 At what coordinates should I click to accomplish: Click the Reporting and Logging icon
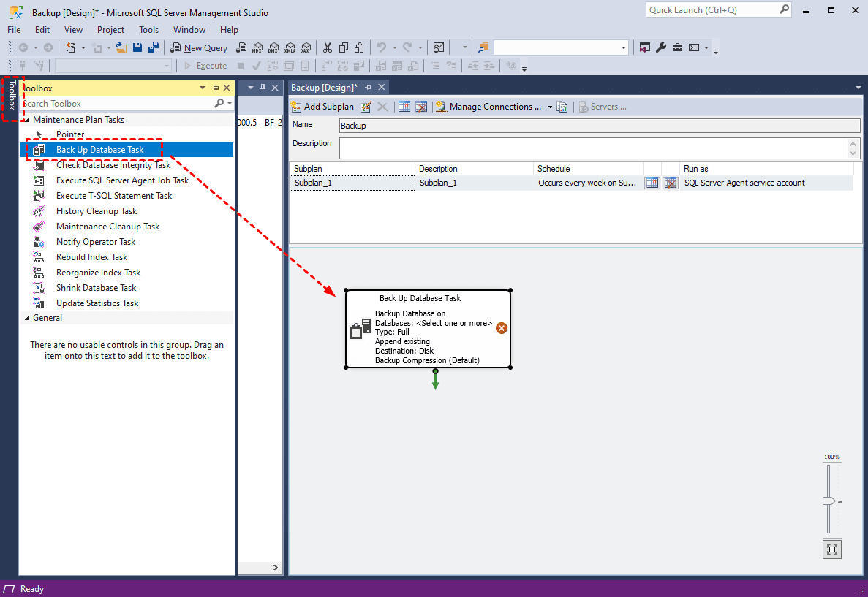(562, 107)
